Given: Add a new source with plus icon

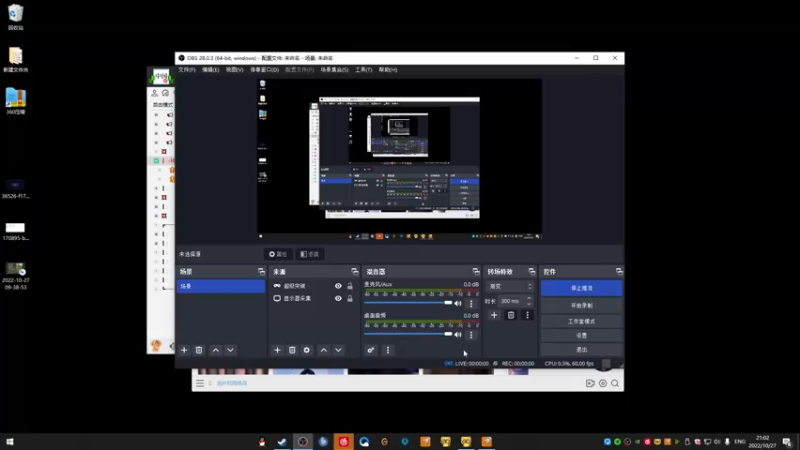Looking at the screenshot, I should [x=277, y=350].
